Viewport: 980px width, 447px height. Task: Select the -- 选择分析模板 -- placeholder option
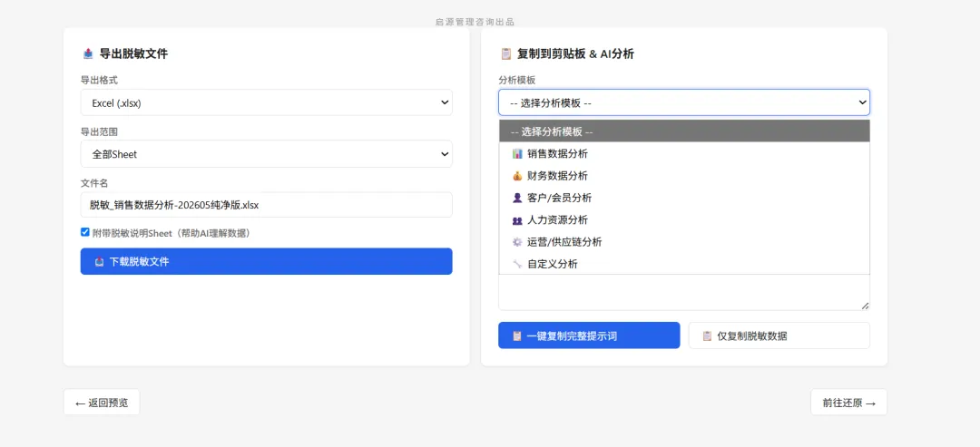pos(684,131)
